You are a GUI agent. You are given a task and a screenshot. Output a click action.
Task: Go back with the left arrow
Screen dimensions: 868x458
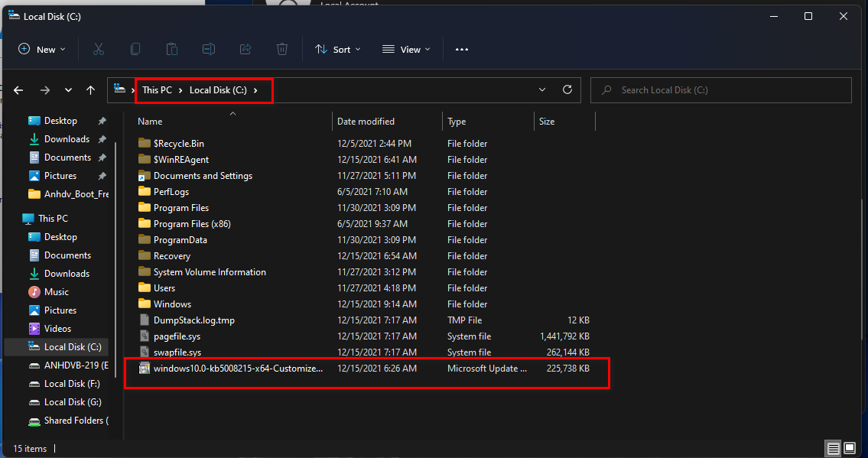(18, 90)
